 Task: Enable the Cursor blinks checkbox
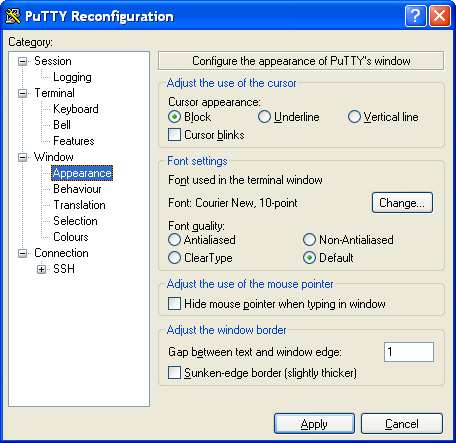[x=174, y=135]
